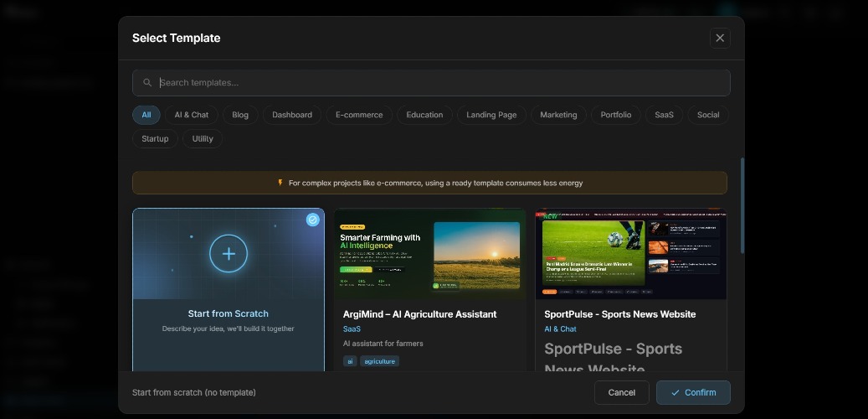Focus the Search templates field
Screen dimensions: 868x419
click(x=431, y=83)
